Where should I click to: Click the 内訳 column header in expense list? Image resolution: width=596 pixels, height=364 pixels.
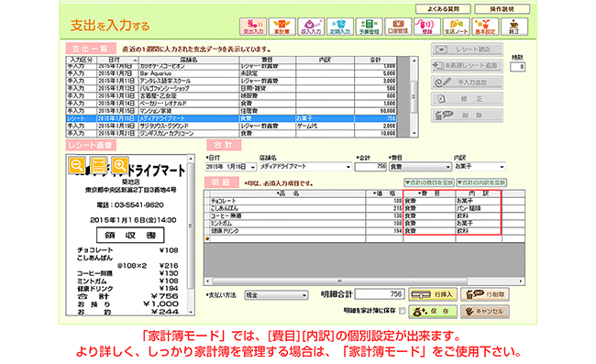click(325, 60)
